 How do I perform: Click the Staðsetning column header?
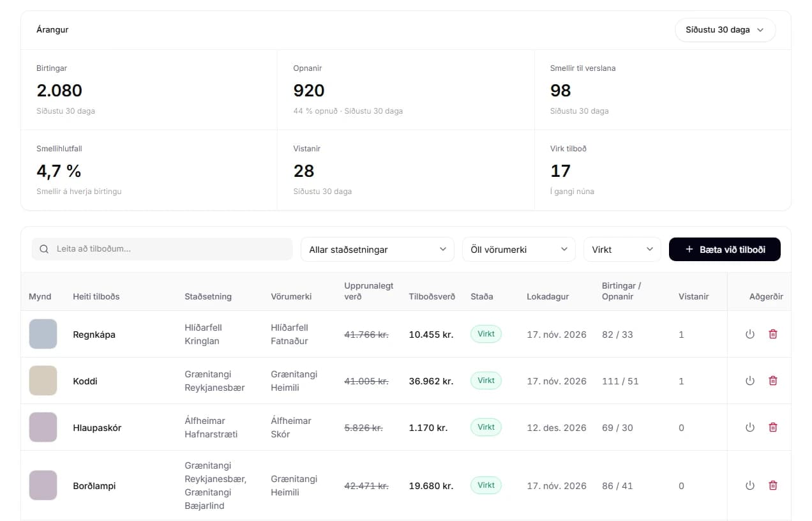tap(208, 296)
